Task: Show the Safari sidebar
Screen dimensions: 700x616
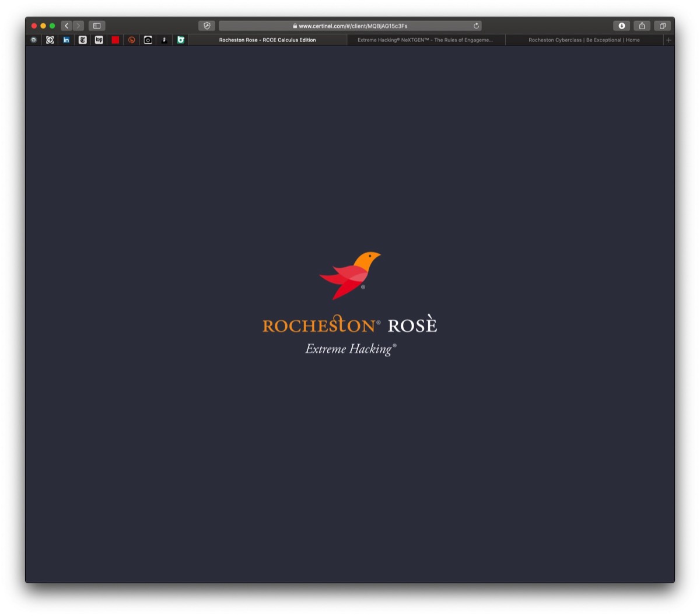Action: tap(97, 26)
